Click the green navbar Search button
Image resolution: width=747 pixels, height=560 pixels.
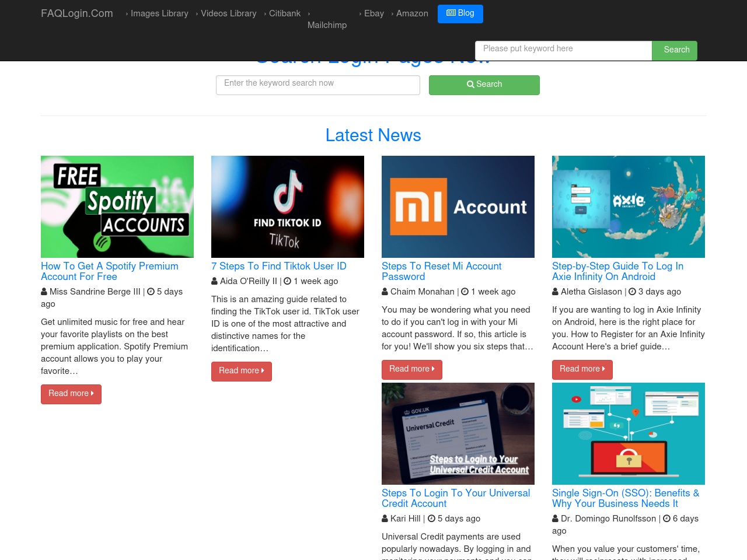tap(675, 50)
